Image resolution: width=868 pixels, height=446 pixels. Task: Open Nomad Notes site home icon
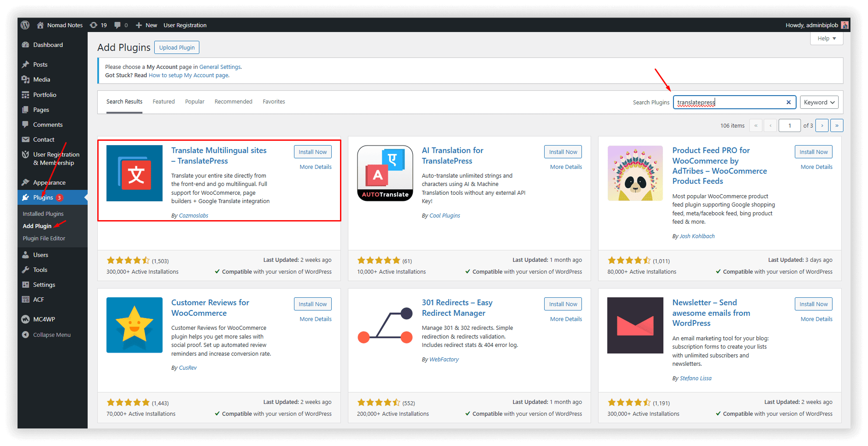point(40,25)
